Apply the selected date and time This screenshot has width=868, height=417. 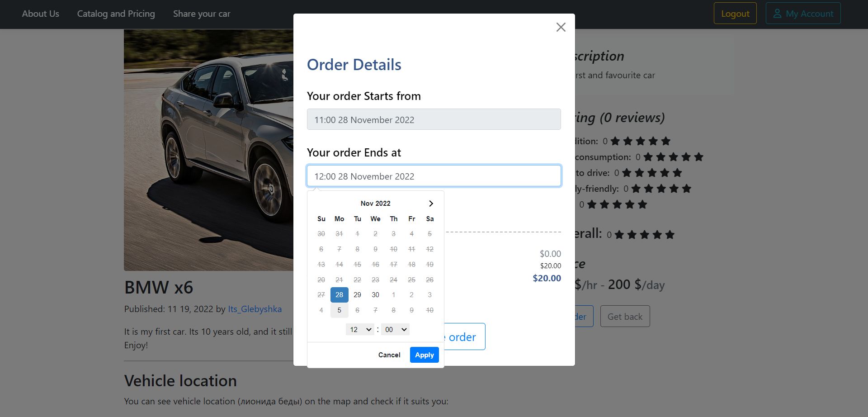424,355
